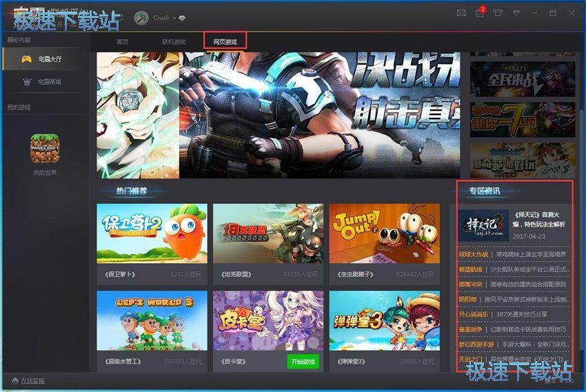Screen dimensions: 586x392
Task: Click the 宅霸商城 crown icon
Action: [27, 82]
